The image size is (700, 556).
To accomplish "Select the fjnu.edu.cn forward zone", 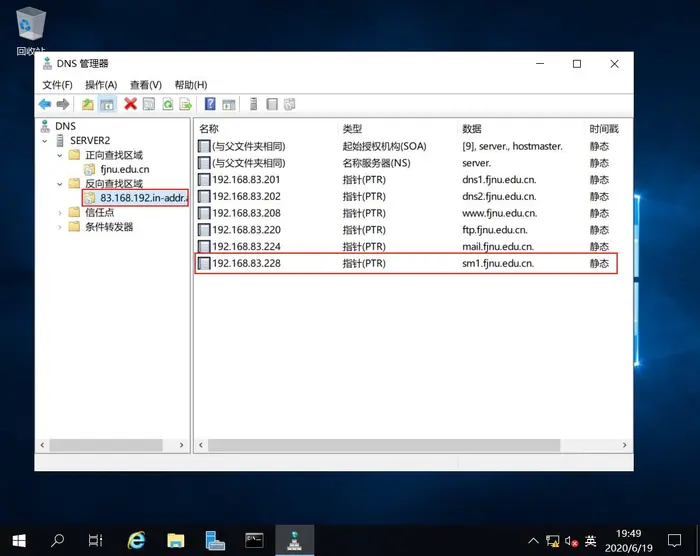I will [x=125, y=169].
